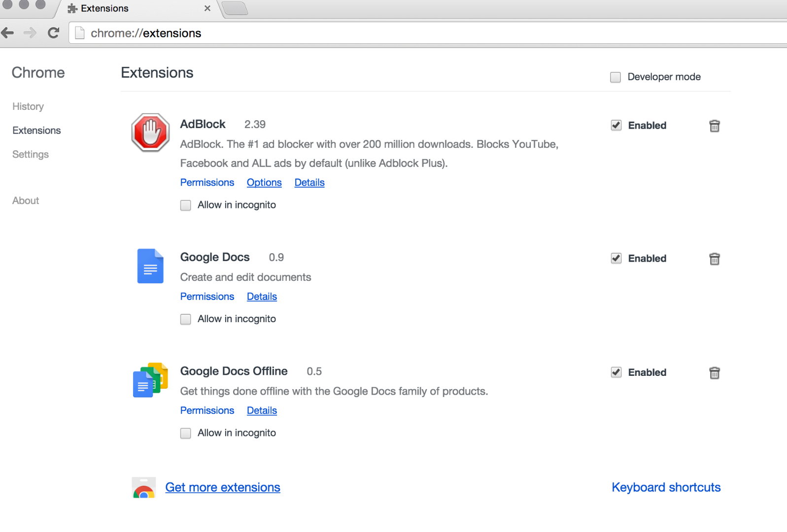The height and width of the screenshot is (532, 787).
Task: Click the 'Get things done offline' description
Action: (334, 391)
